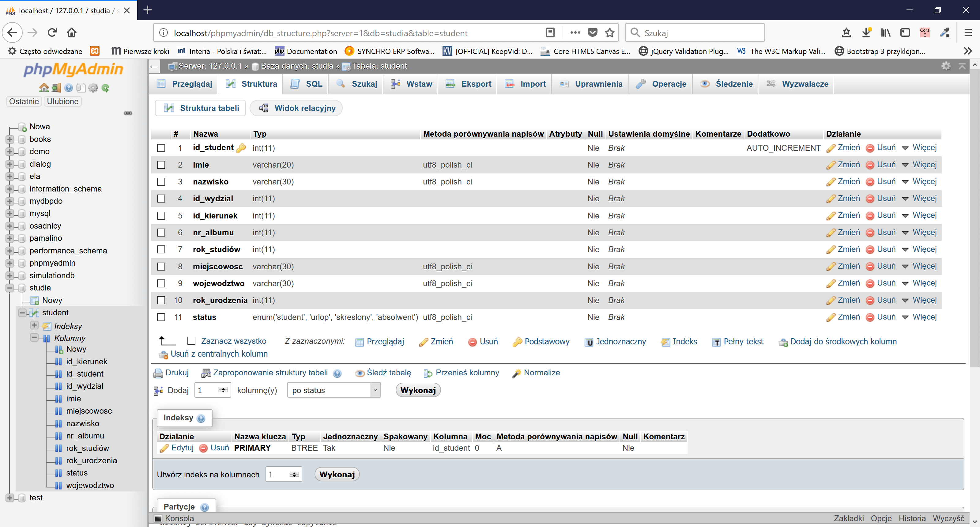
Task: Check the id_student row checkbox
Action: coord(161,148)
